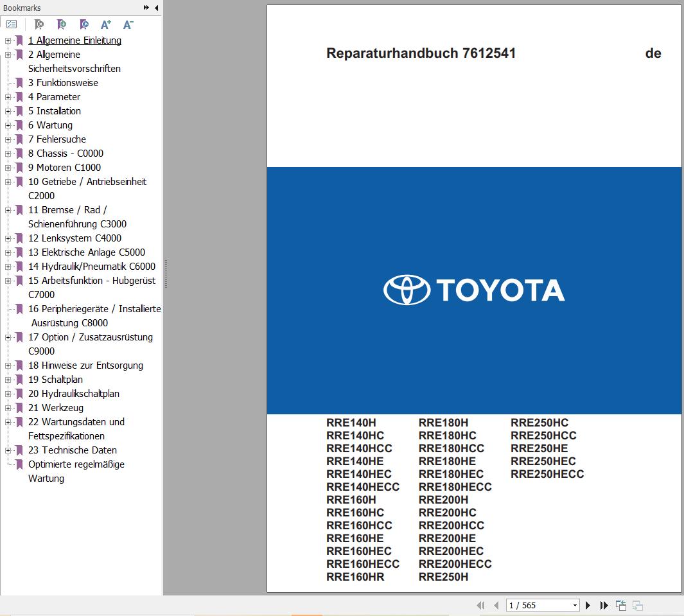Click model name 'RRE250HECC' on the page
684x616 pixels.
pos(547,474)
